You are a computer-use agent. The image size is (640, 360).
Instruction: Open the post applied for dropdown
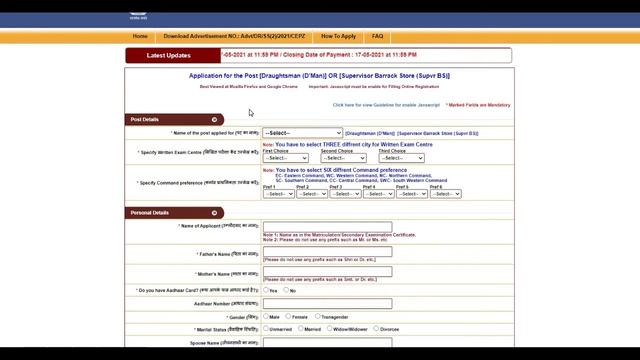click(x=302, y=133)
